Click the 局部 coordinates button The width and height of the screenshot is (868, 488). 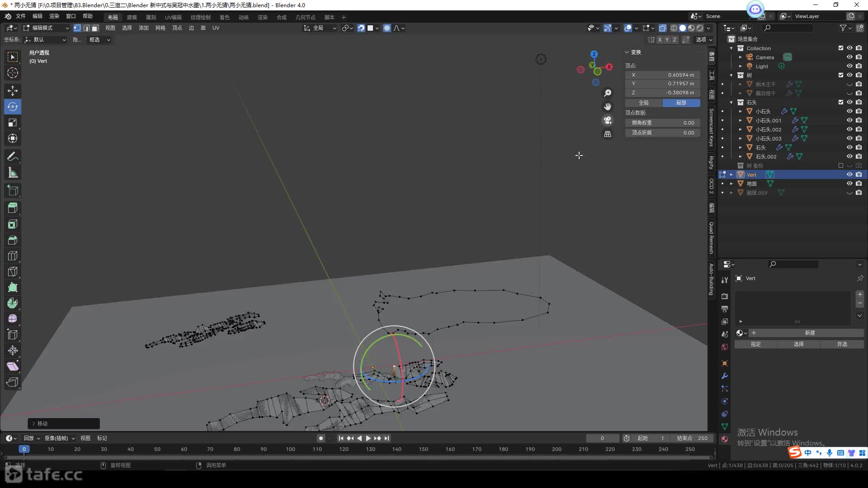pos(681,103)
